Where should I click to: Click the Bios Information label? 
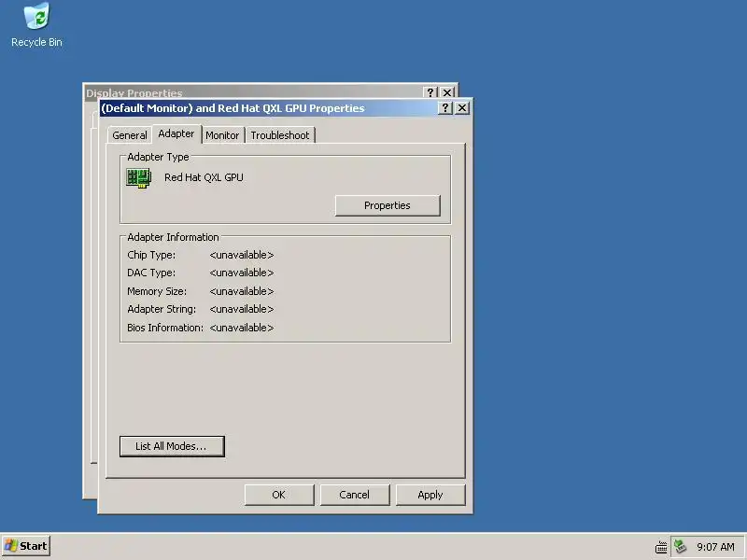165,328
